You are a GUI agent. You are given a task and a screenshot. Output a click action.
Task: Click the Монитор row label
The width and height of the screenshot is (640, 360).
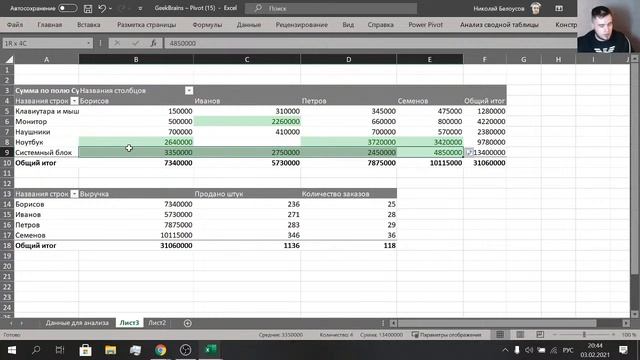[x=31, y=121]
